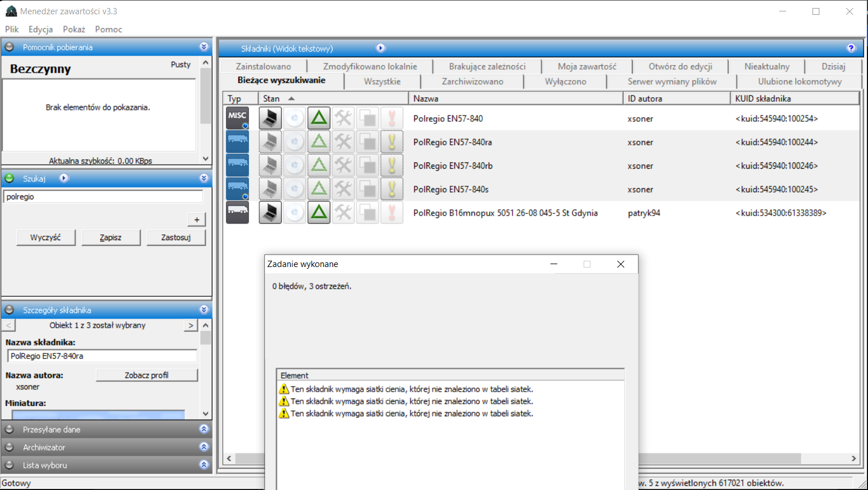Expand the Przesyłane dane panel

pos(204,429)
